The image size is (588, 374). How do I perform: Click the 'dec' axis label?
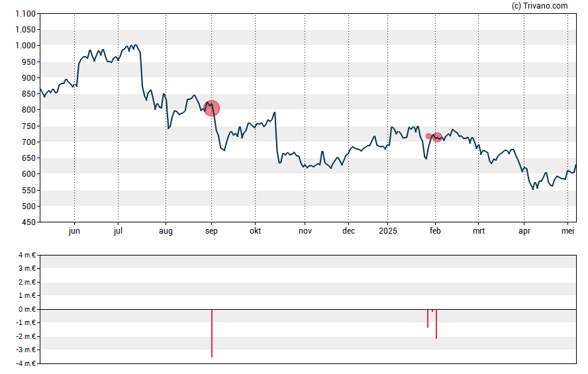[349, 231]
